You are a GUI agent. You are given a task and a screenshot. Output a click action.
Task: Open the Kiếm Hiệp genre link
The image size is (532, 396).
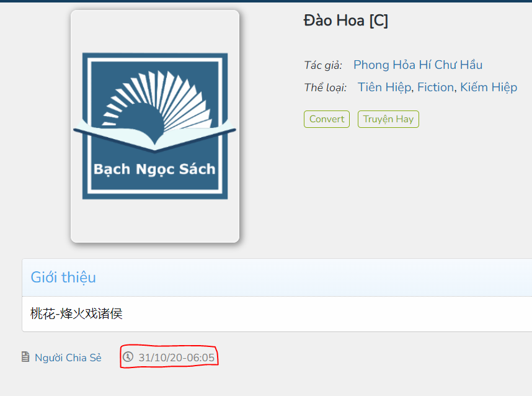(489, 88)
